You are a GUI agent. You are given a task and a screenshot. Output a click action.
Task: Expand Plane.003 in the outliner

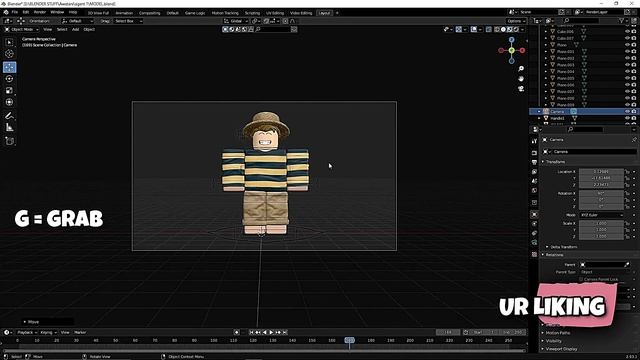(x=546, y=65)
